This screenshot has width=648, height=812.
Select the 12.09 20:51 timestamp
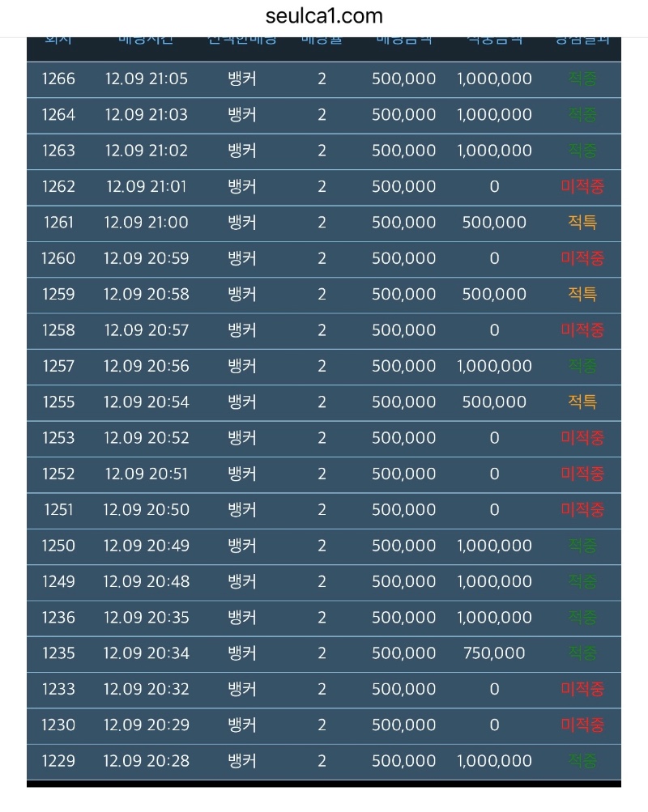pyautogui.click(x=146, y=474)
